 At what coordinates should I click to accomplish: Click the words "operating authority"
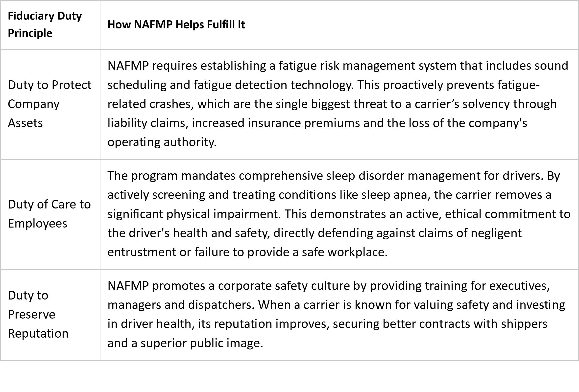click(161, 142)
